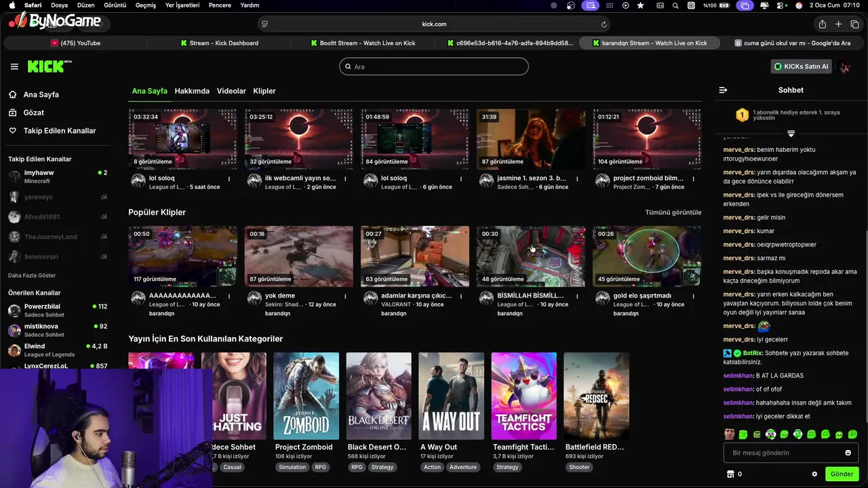Viewport: 868px width, 488px height.
Task: Click the Takip Edilen Kanallar heart icon
Action: (x=13, y=131)
